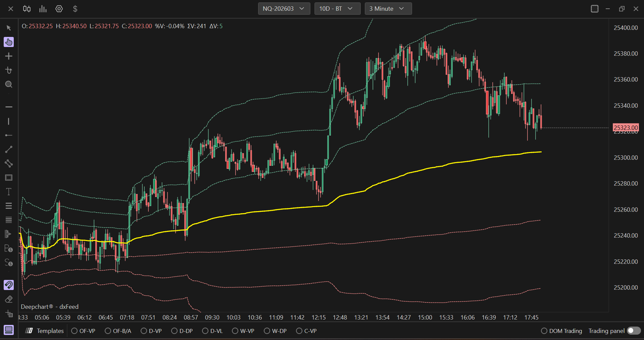
Task: Select the OF-VP radio option
Action: pyautogui.click(x=75, y=331)
